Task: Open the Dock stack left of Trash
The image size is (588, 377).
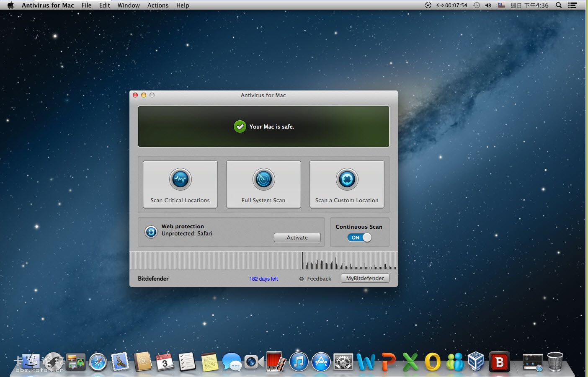Action: pos(533,362)
